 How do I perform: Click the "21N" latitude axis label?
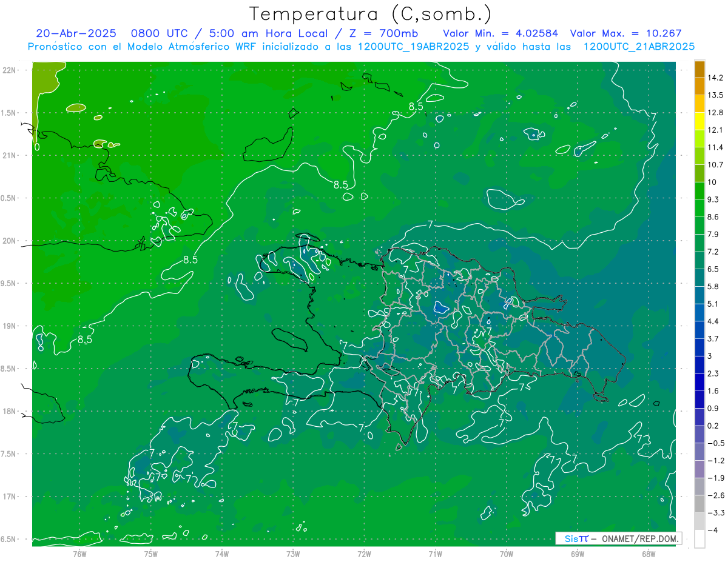[x=10, y=155]
